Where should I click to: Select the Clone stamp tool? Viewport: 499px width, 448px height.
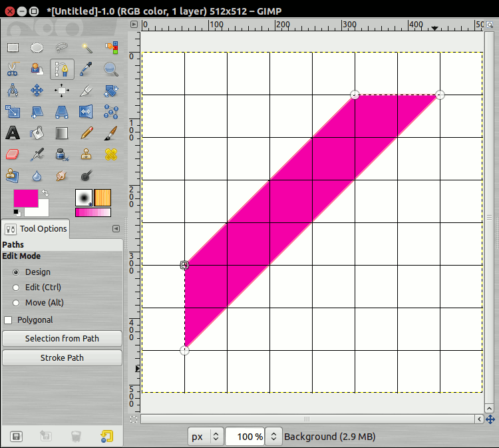point(86,154)
